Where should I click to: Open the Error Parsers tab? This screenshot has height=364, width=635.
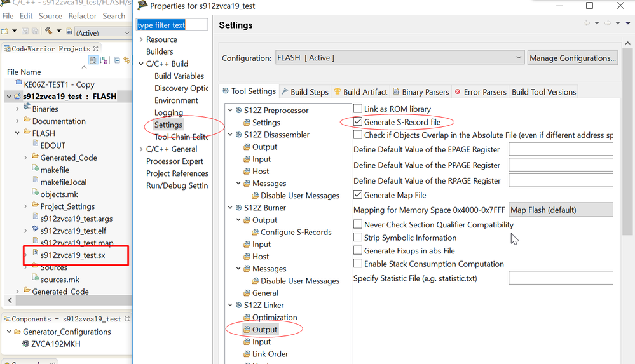480,92
